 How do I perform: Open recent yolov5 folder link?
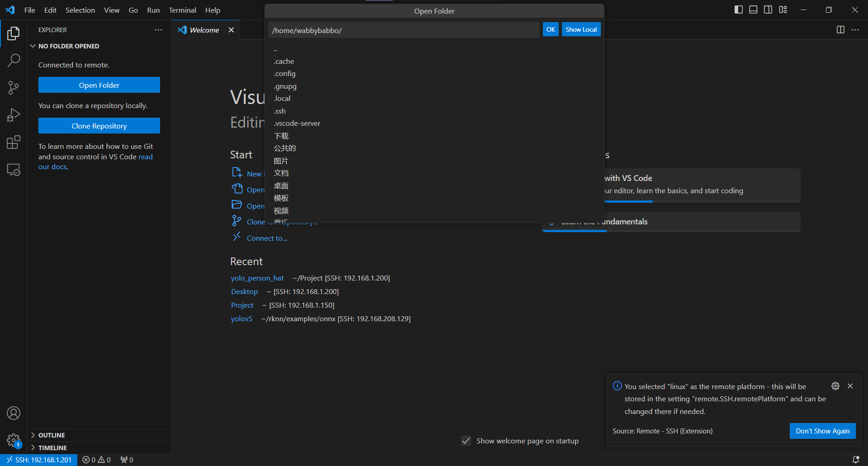pyautogui.click(x=241, y=319)
